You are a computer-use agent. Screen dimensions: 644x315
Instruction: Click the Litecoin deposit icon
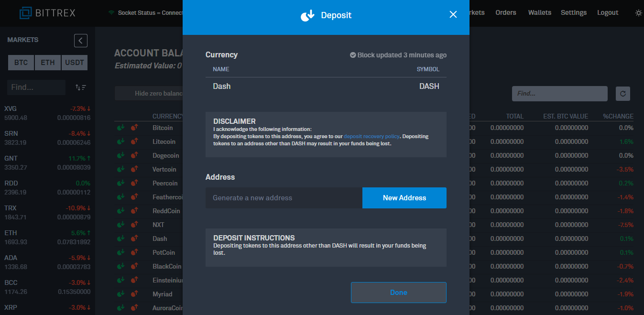pyautogui.click(x=120, y=141)
